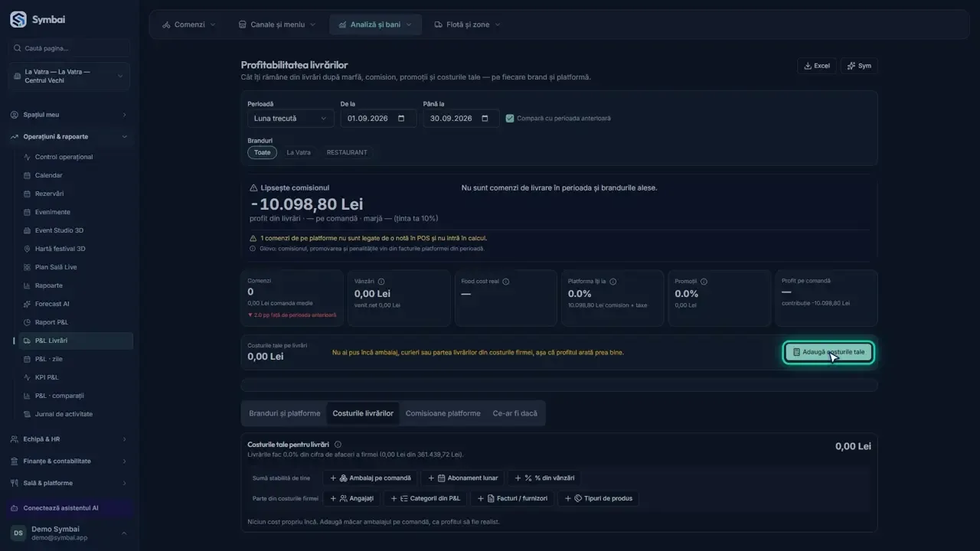This screenshot has height=551, width=980.
Task: Click the info icon next to Vânzări
Action: (381, 282)
